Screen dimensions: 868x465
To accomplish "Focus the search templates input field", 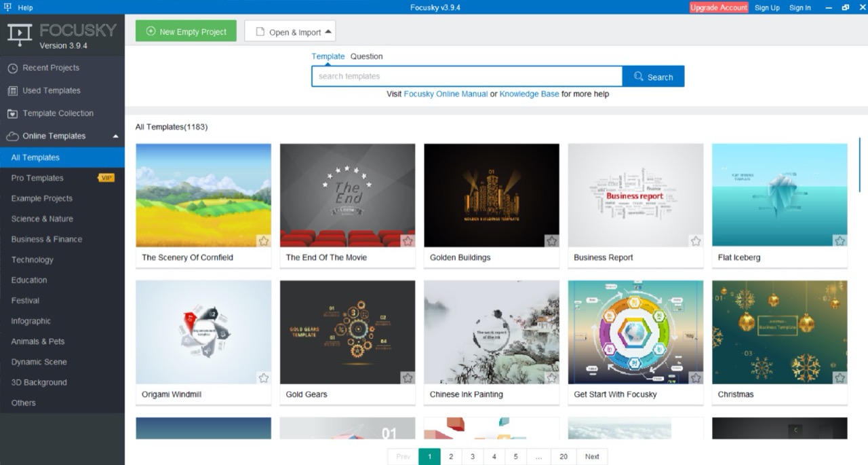I will (467, 76).
